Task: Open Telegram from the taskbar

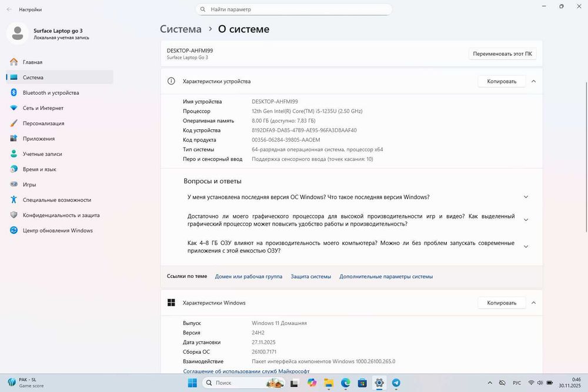Action: [396, 383]
